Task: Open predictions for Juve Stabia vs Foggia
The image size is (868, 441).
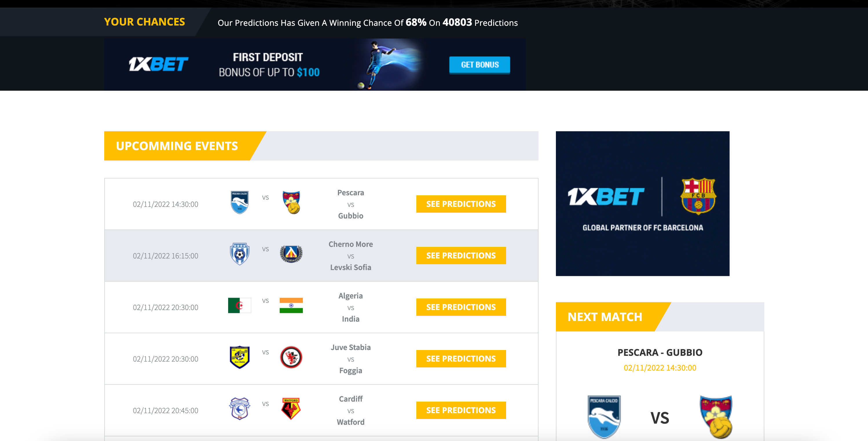Action: (461, 359)
